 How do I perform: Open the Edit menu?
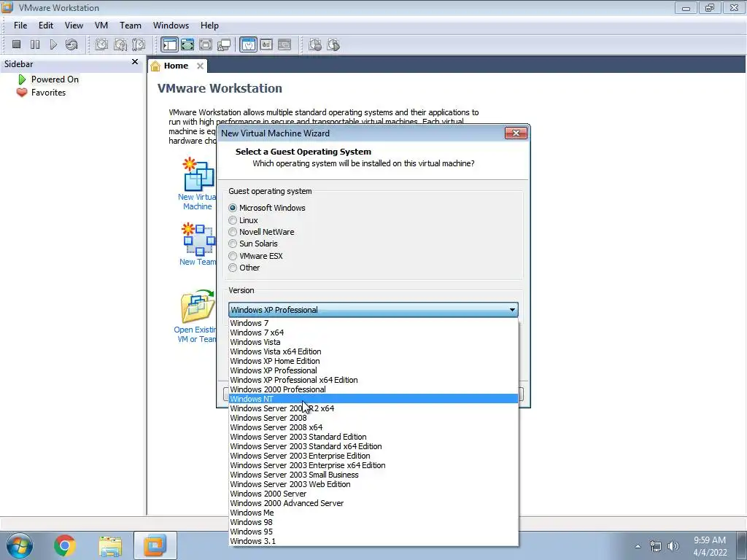tap(46, 26)
